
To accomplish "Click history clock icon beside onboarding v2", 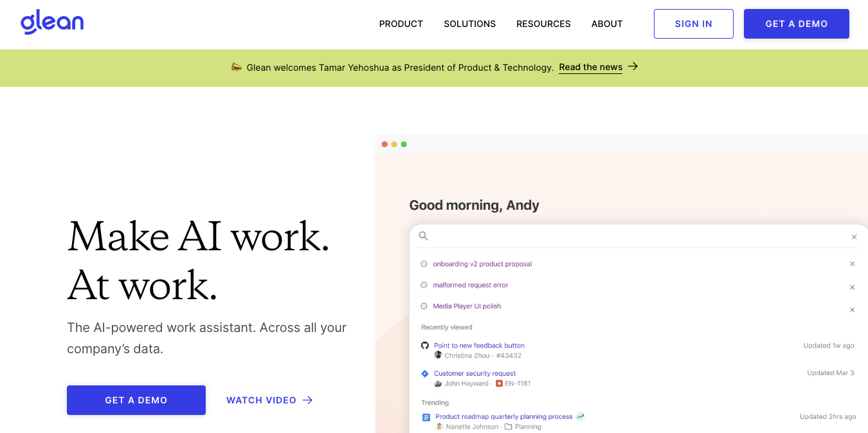I will click(x=424, y=264).
